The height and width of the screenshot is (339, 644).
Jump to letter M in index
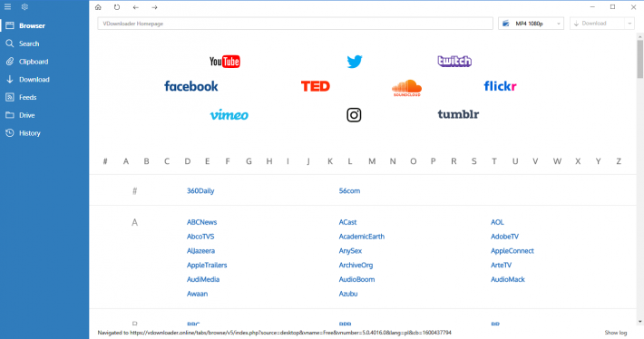[x=372, y=161]
